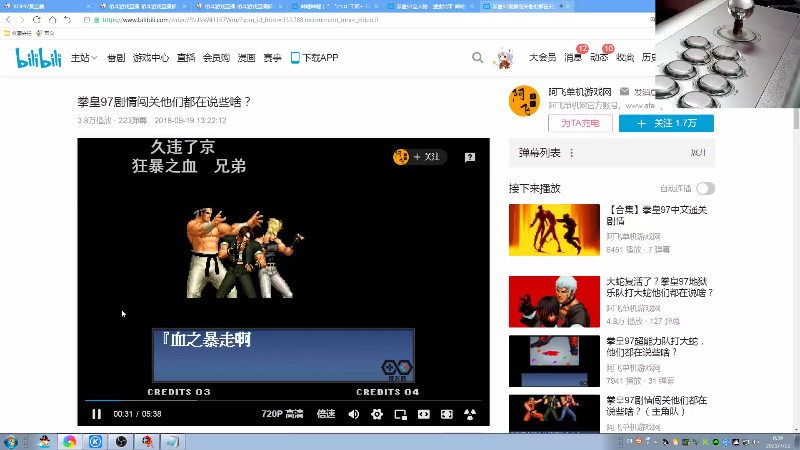This screenshot has height=450, width=800.
Task: Open the 赛事 navigation item
Action: point(272,58)
